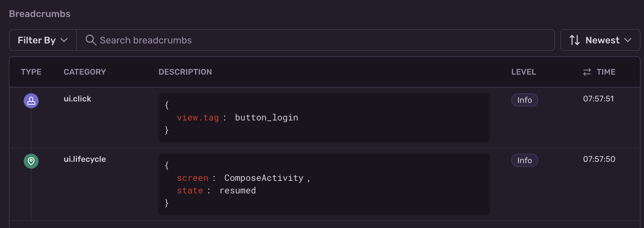
Task: Click the timestamp 07:57:51
Action: [598, 99]
